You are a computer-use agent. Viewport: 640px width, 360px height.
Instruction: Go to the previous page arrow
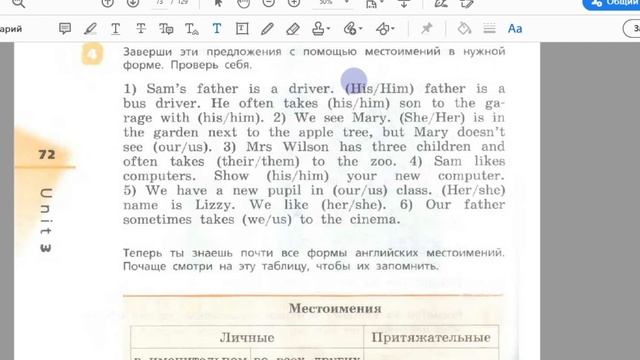pos(107,3)
